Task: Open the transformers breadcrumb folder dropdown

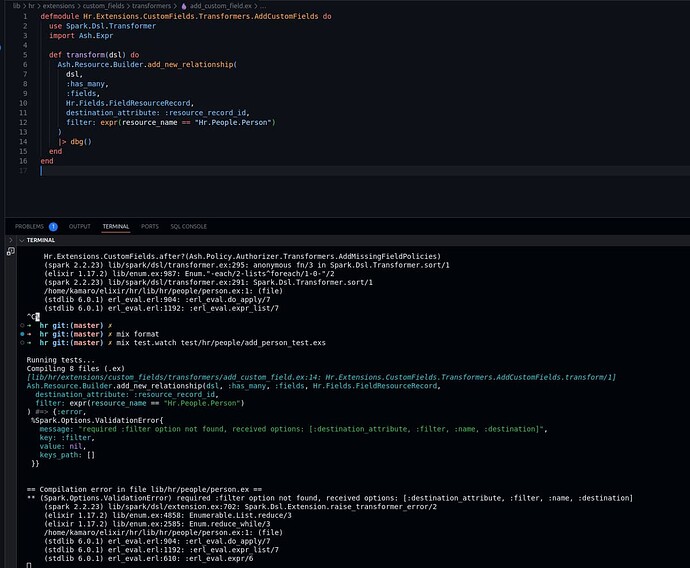Action: [x=151, y=6]
